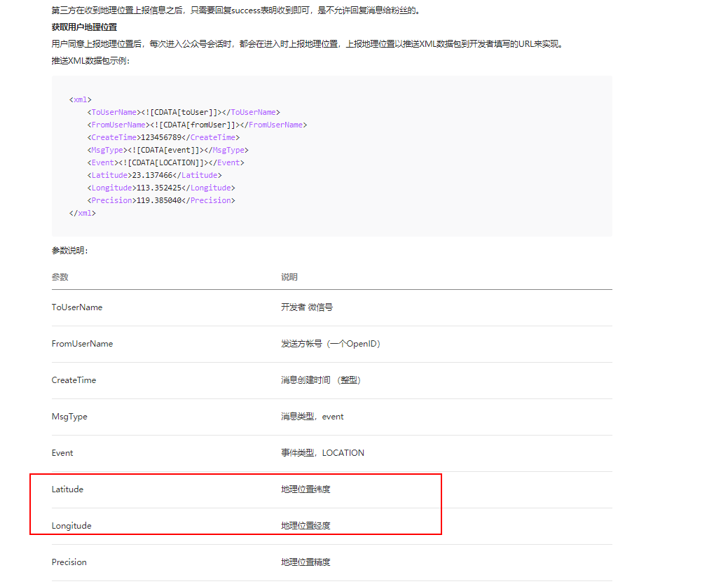This screenshot has height=584, width=728.
Task: Click the Longitude 113.352425 code line
Action: (161, 188)
